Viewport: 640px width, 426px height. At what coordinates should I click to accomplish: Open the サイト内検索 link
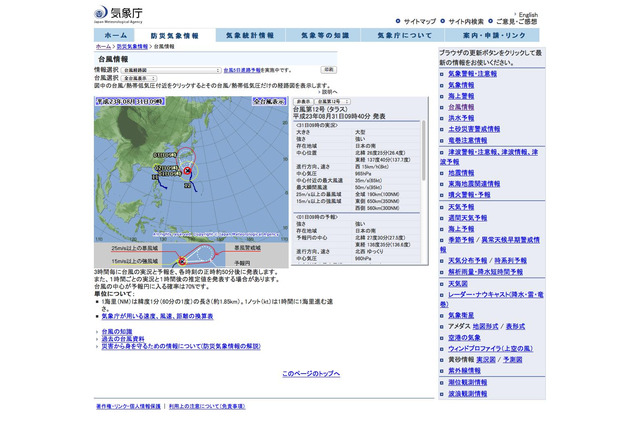pyautogui.click(x=466, y=22)
